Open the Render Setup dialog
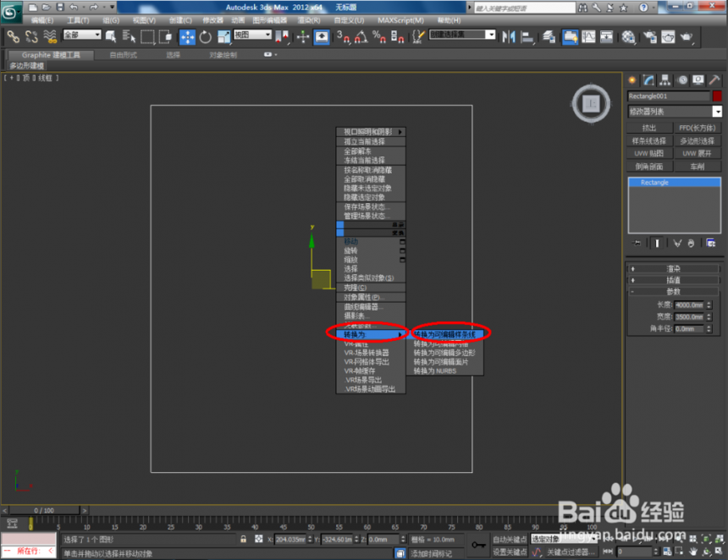728x560 pixels. point(650,36)
